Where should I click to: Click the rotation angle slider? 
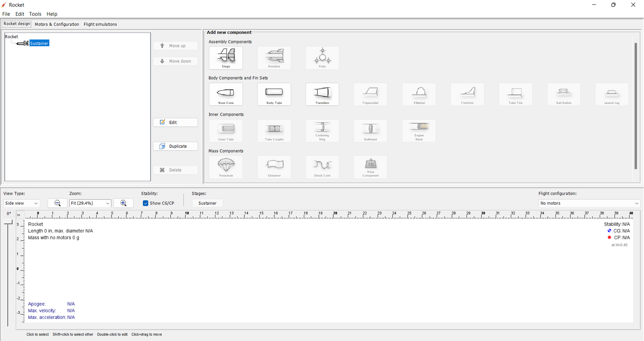(x=8, y=273)
